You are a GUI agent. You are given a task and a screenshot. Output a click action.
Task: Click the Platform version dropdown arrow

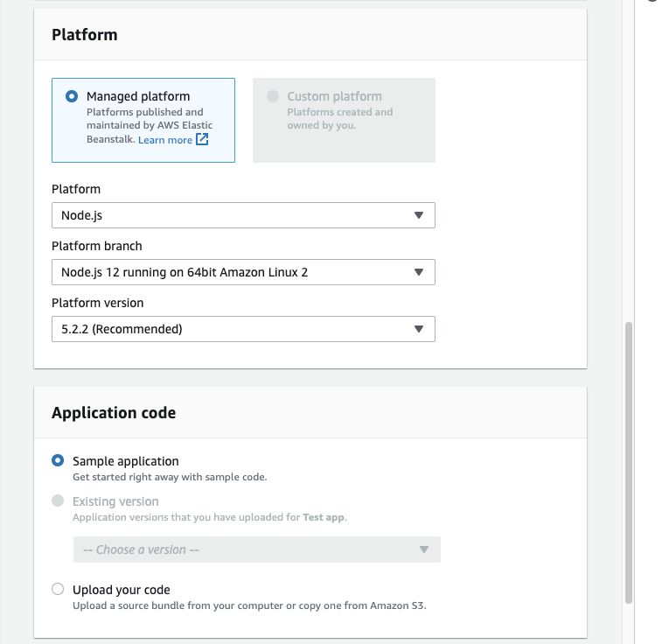point(418,329)
